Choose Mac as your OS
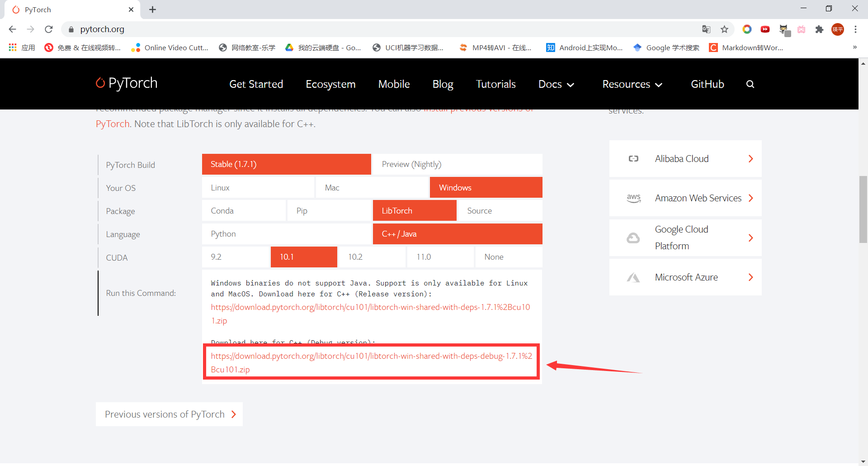Viewport: 868px width, 466px height. [372, 188]
